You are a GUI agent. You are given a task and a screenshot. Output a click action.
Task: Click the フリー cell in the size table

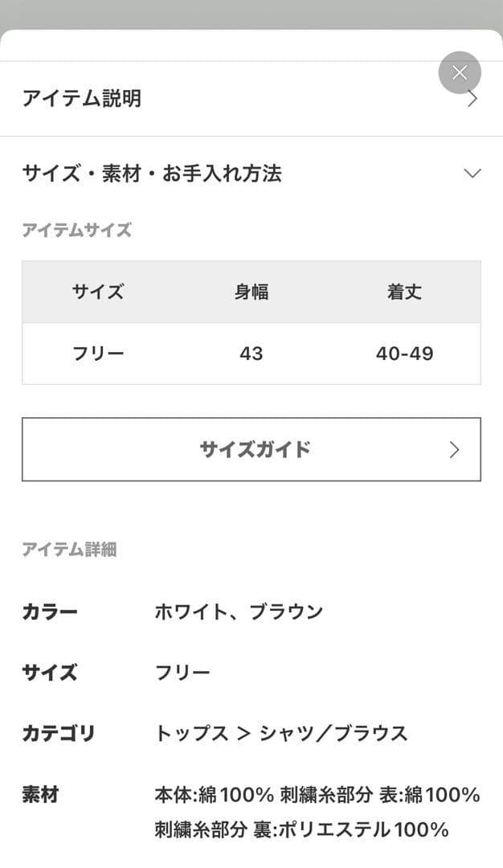click(98, 354)
